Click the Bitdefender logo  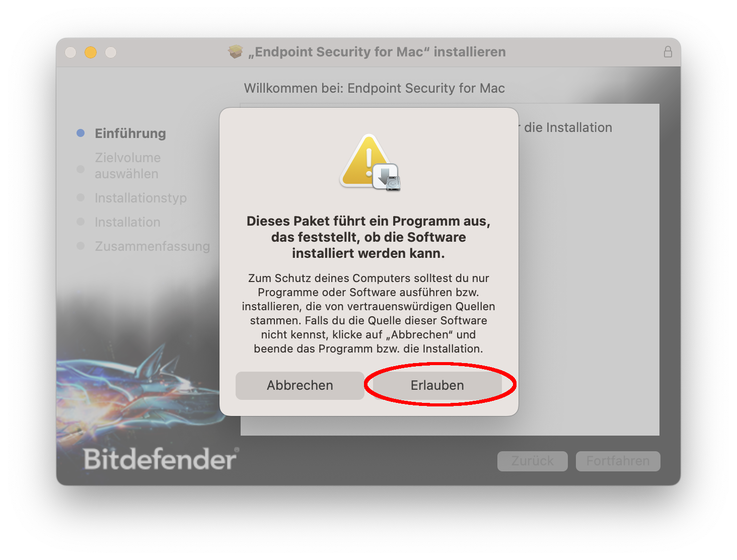161,458
